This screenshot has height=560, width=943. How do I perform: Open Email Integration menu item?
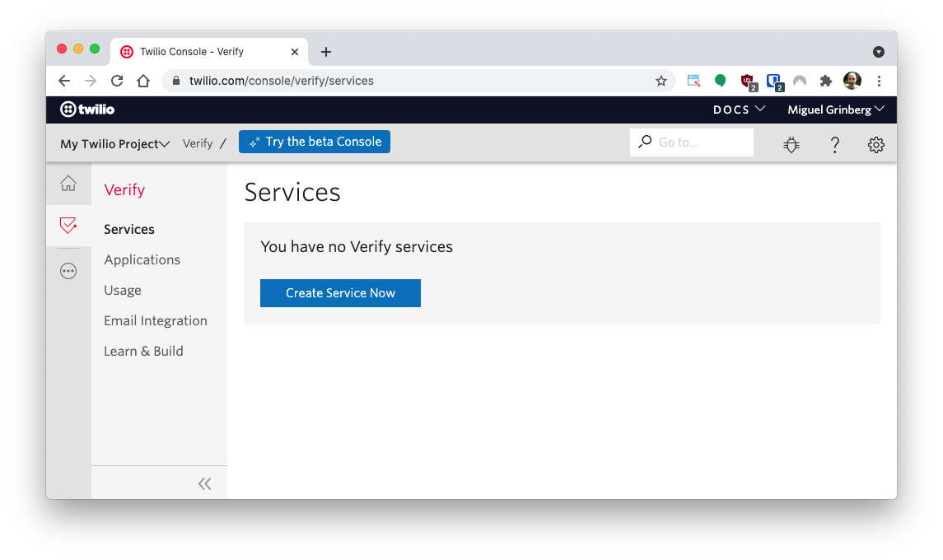(x=155, y=320)
